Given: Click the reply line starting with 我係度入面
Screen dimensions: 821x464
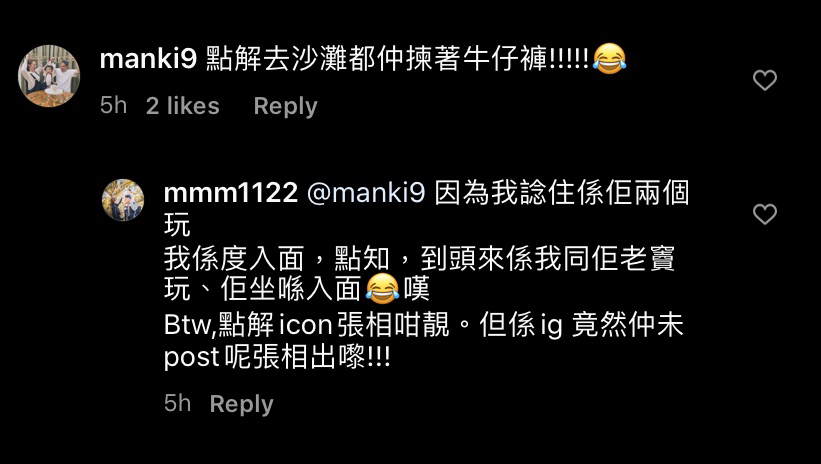Looking at the screenshot, I should [419, 259].
